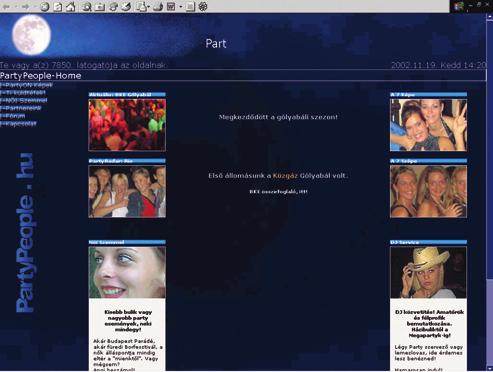Click the DJ Service header bar
Viewport: 493px width, 372px height.
pyautogui.click(x=428, y=242)
